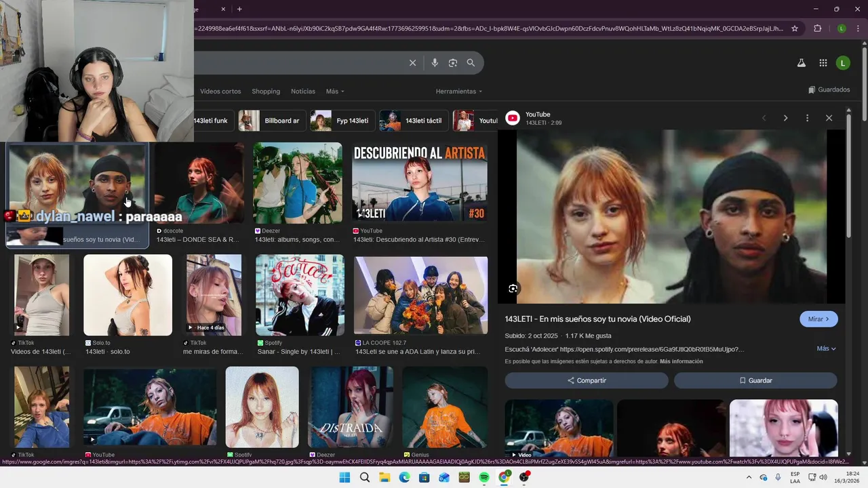This screenshot has width=868, height=488.
Task: Open Google Lens image search
Action: tap(453, 63)
